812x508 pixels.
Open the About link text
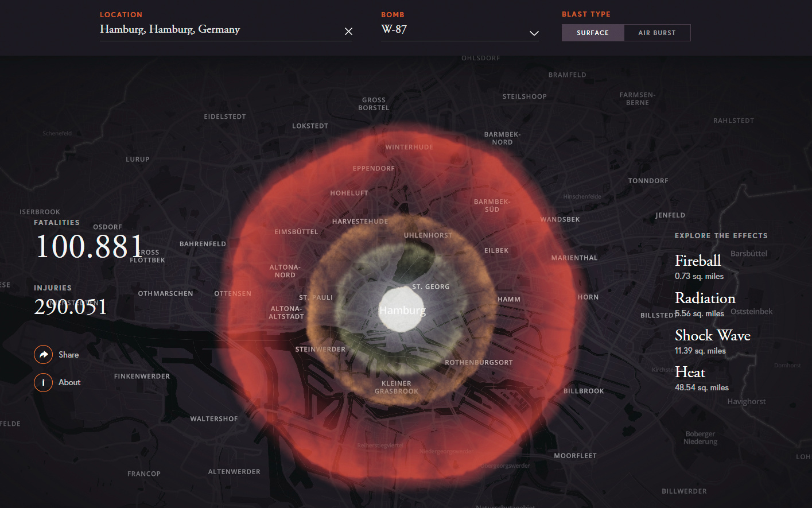69,382
